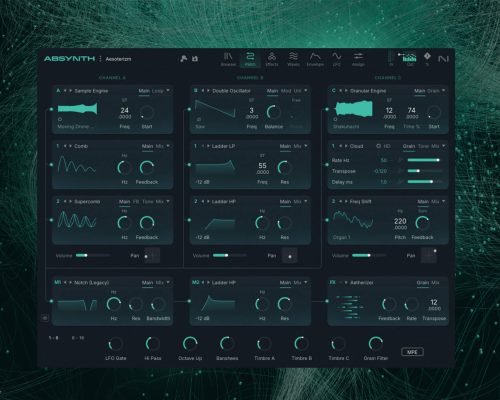Screen dimensions: 500x400
Task: Click the Grain Filter macro knob
Action: (376, 344)
